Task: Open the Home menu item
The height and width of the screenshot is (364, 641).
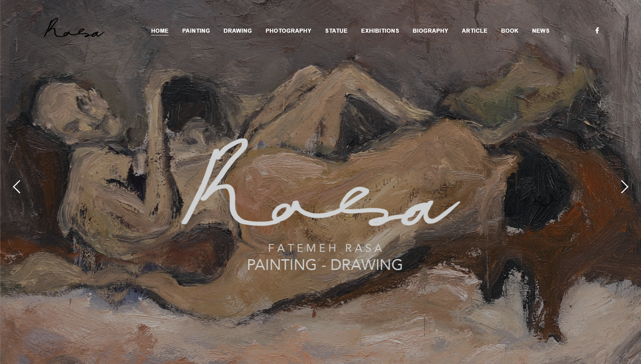Action: 160,31
